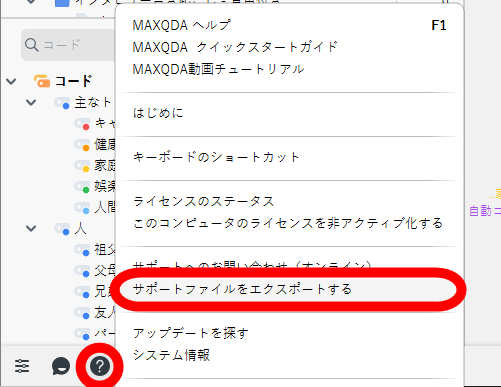Select the 友人 code row

pos(105,313)
